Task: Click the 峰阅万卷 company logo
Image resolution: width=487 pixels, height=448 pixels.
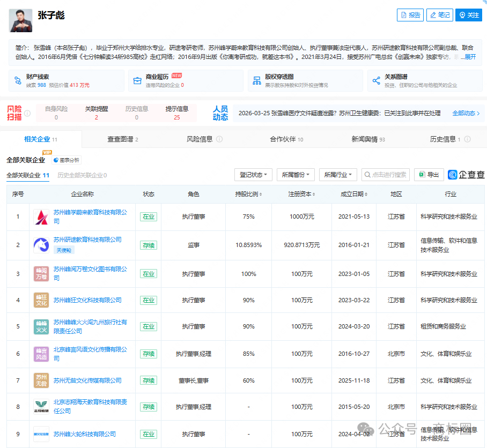Action: pyautogui.click(x=41, y=274)
